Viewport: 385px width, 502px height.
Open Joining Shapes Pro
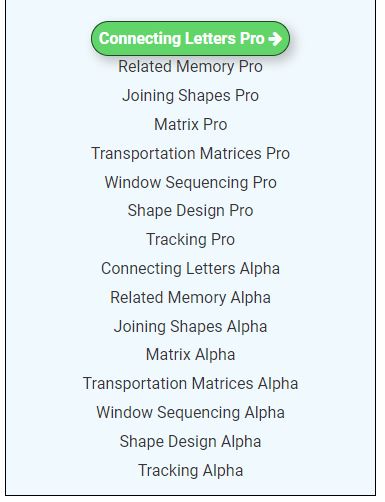point(190,96)
